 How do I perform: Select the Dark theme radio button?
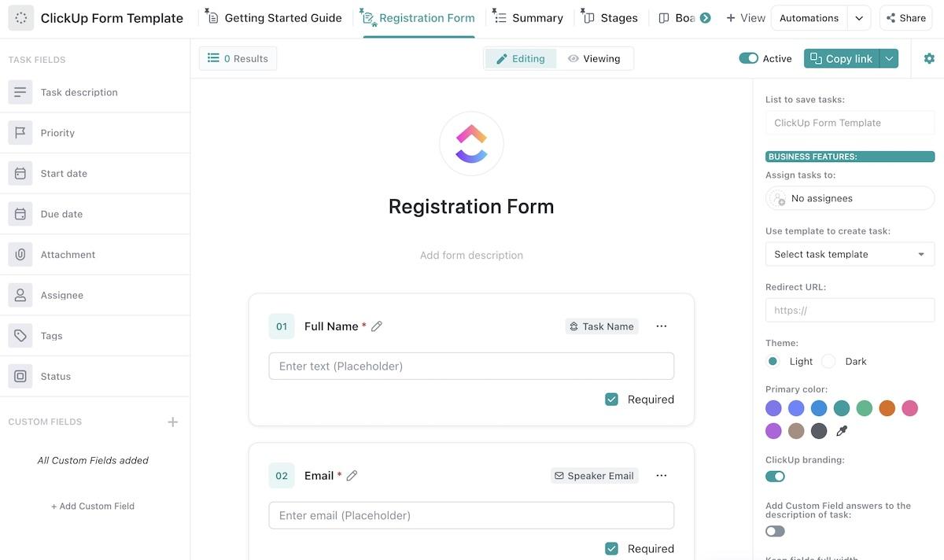pos(828,362)
